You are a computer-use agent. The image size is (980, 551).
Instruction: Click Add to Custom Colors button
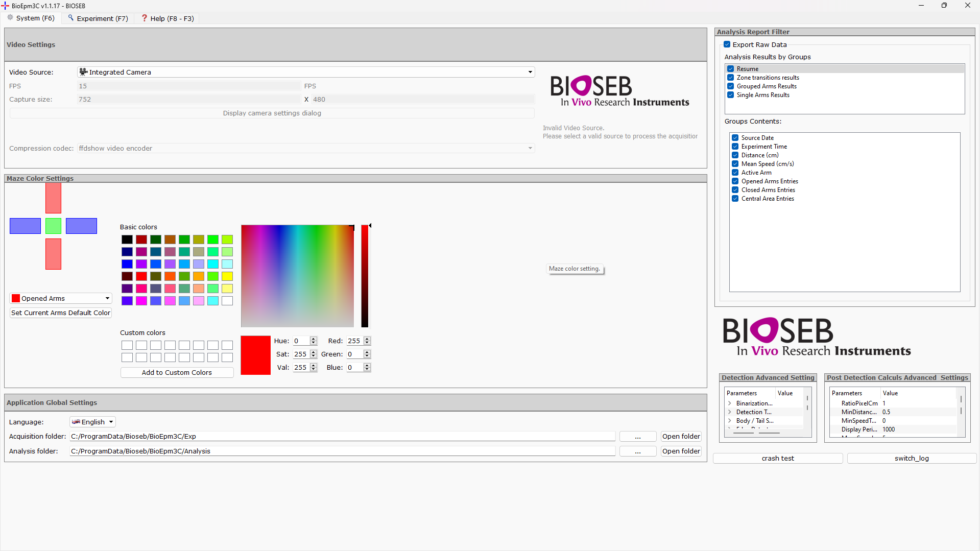point(177,372)
